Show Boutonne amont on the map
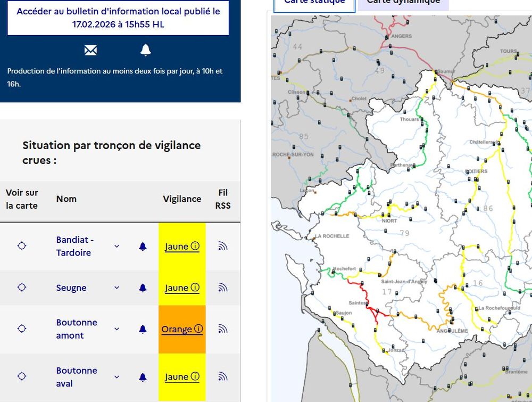Screen dimensions: 532x402 click(22, 329)
